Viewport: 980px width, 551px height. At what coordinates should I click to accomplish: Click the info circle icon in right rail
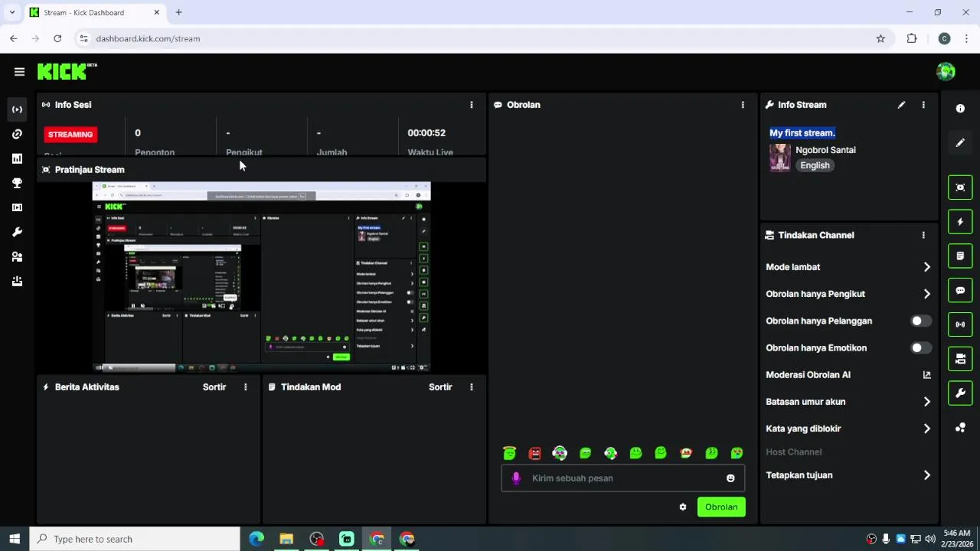pos(960,109)
